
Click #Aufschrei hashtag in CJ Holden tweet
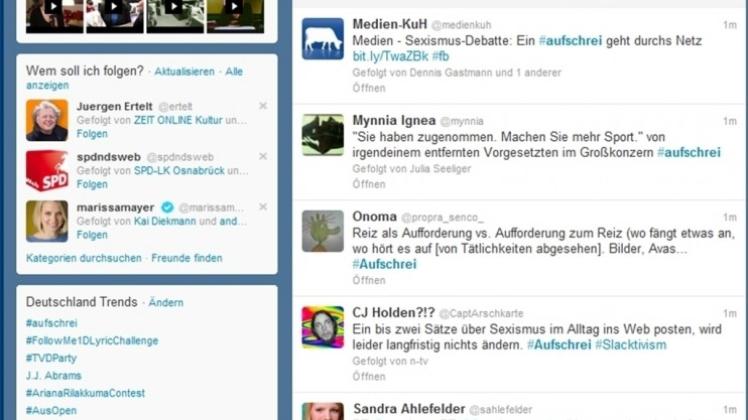click(559, 345)
